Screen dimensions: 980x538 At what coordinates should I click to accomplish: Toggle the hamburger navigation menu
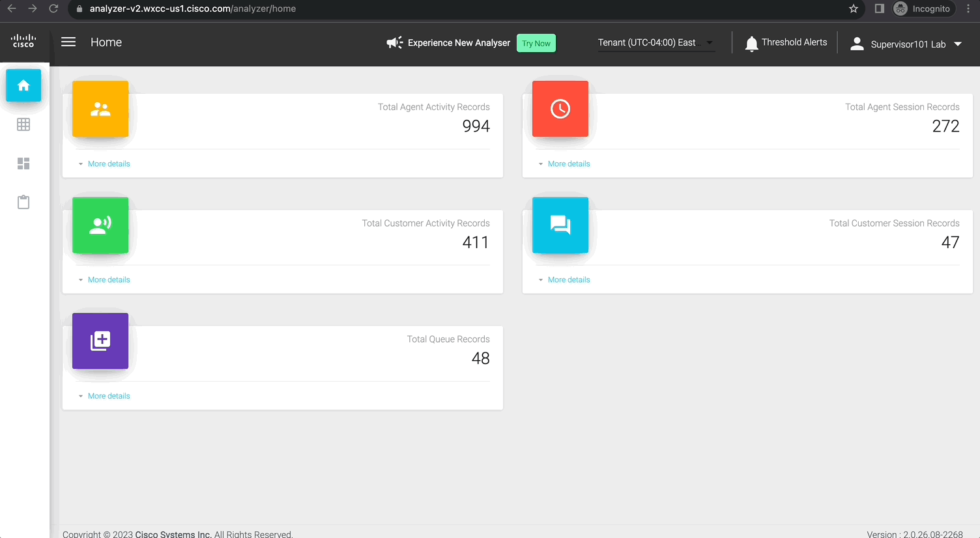coord(68,42)
